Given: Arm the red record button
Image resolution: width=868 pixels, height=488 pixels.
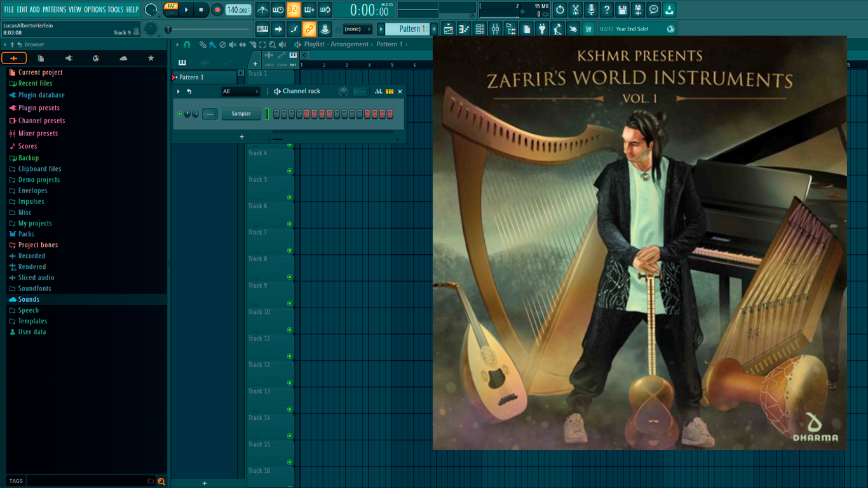Looking at the screenshot, I should [x=217, y=10].
